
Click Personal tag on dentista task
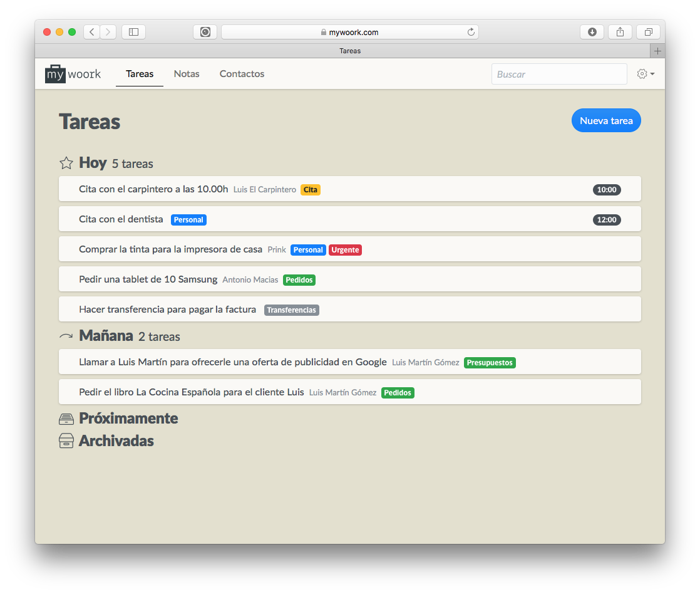point(188,220)
